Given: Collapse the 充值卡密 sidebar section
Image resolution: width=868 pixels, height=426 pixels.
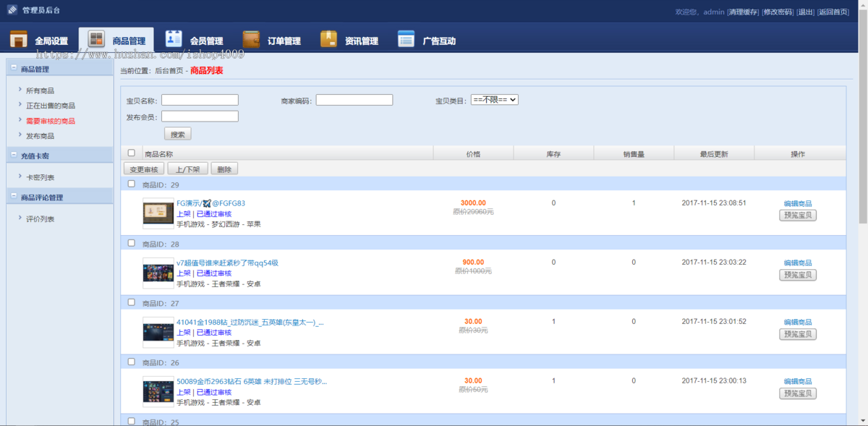Looking at the screenshot, I should (x=12, y=155).
